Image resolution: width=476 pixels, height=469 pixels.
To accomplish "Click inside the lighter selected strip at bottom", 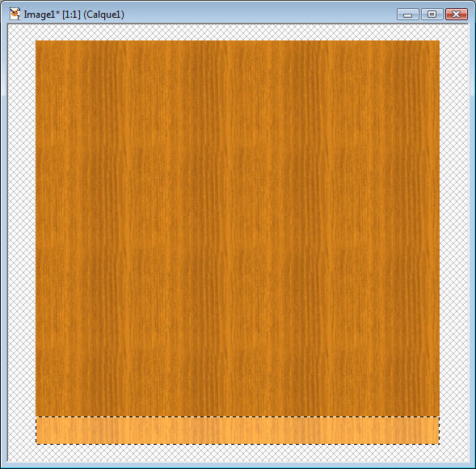I will (x=238, y=430).
